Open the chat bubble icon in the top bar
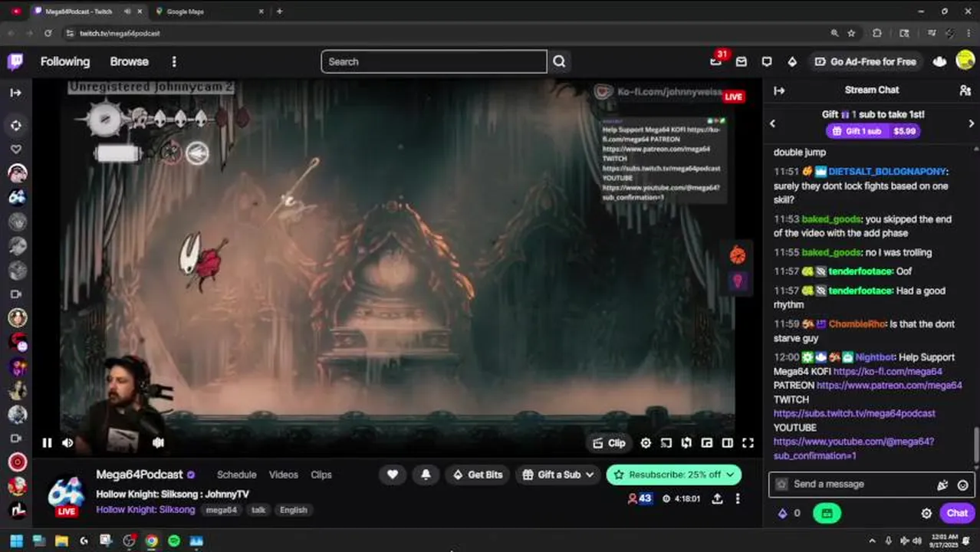The width and height of the screenshot is (980, 552). [x=767, y=61]
